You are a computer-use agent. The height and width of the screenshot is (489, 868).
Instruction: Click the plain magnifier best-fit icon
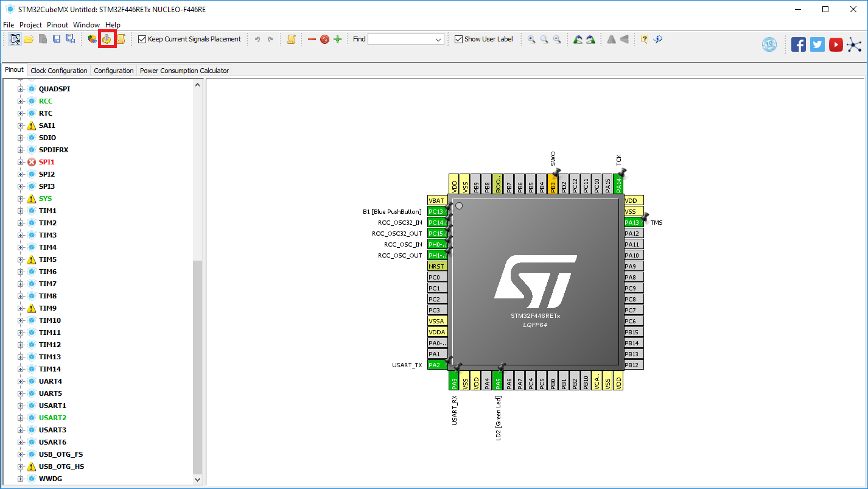pos(544,39)
